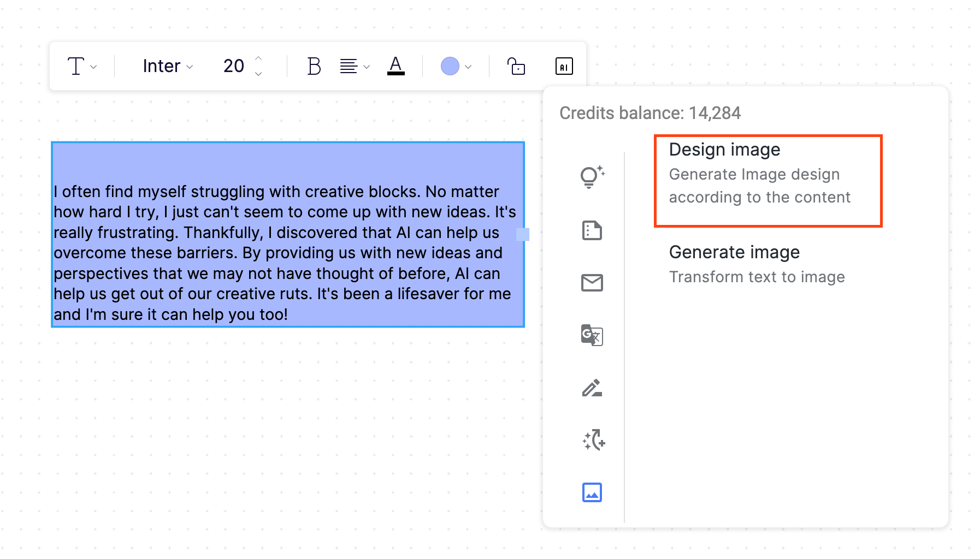Select the sparkle magic AI category

click(594, 440)
